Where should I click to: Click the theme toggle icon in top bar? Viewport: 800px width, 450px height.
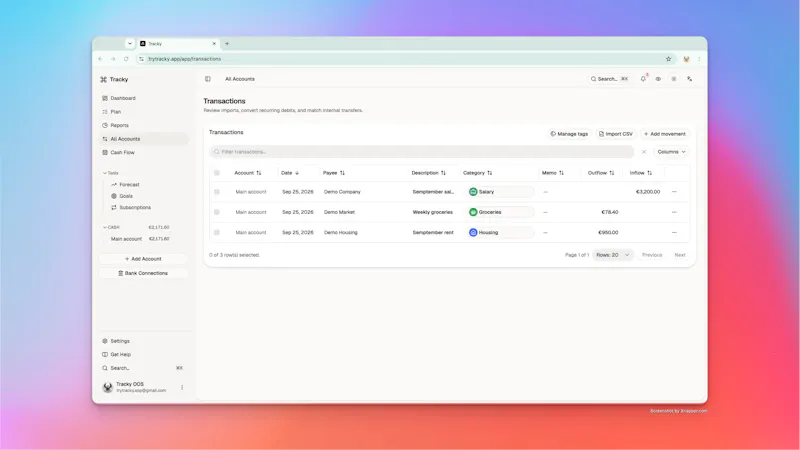pos(674,79)
